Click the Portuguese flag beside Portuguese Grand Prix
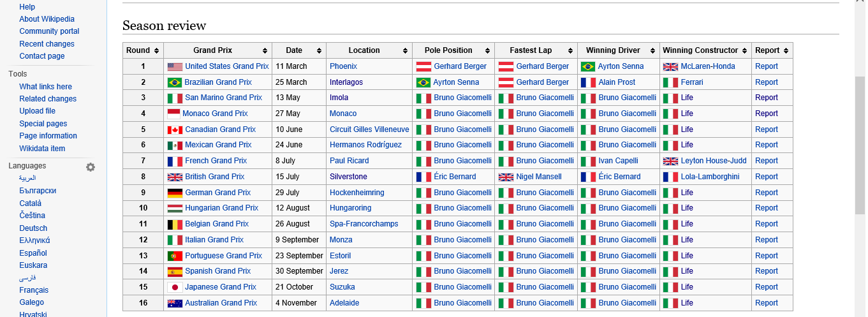The image size is (868, 317). click(x=175, y=256)
